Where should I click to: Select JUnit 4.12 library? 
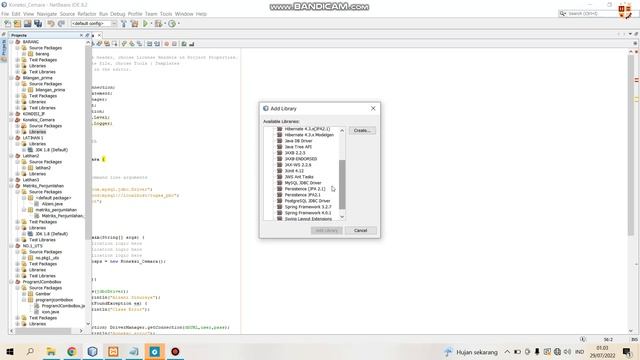tap(294, 171)
